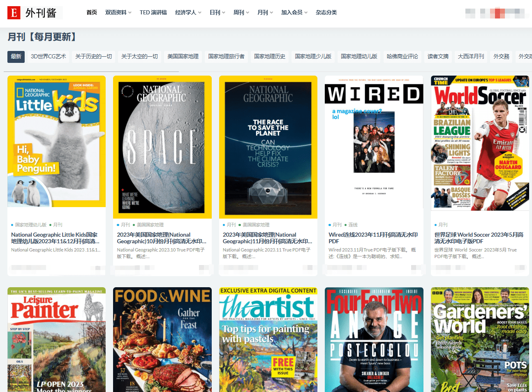Select the 3D世界CG艺术 filter tab

(49, 57)
